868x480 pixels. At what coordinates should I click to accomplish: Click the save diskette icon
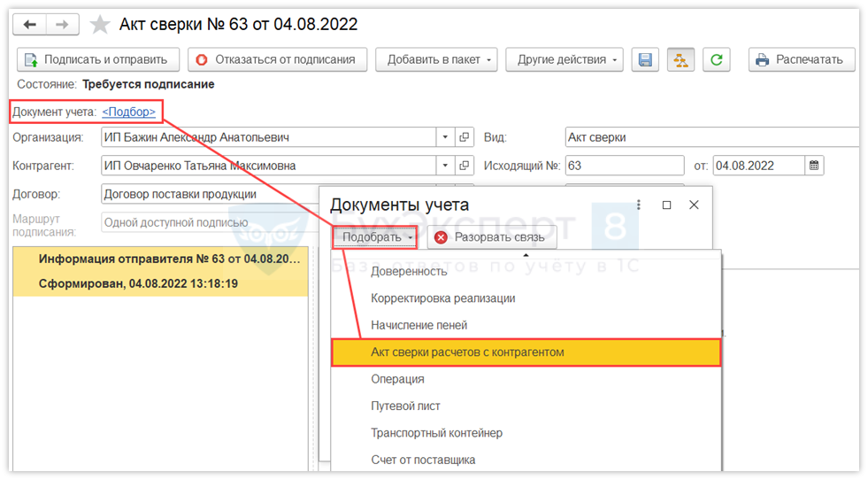point(645,60)
